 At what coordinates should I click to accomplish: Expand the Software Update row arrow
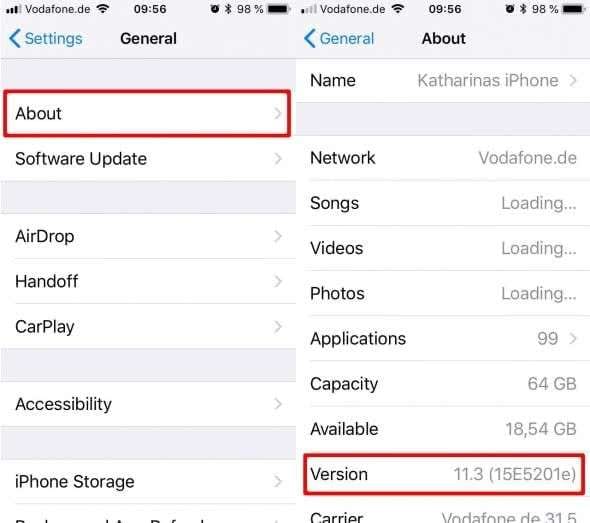point(278,158)
